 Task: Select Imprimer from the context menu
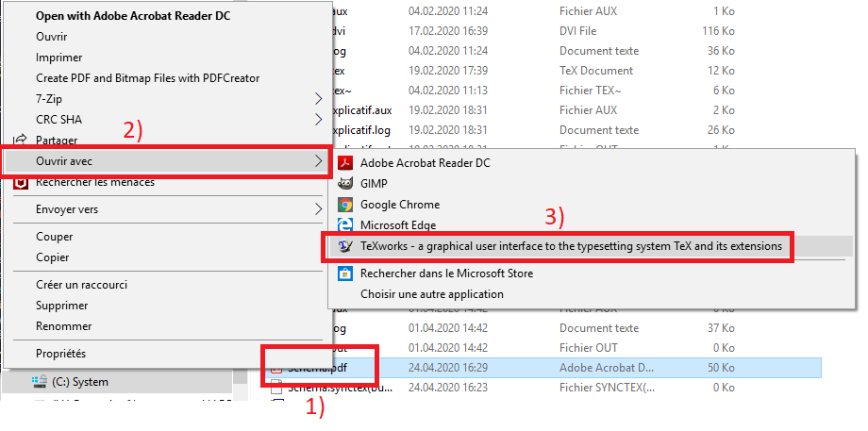tap(59, 58)
